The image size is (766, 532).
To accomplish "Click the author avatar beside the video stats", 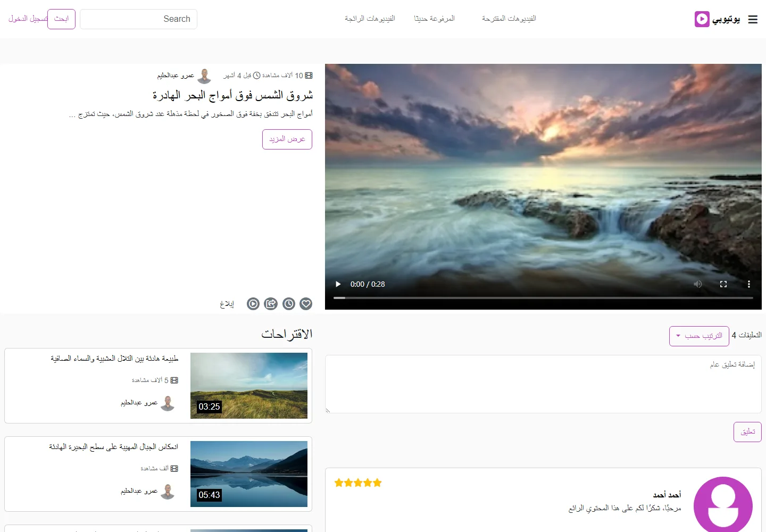I will click(204, 76).
